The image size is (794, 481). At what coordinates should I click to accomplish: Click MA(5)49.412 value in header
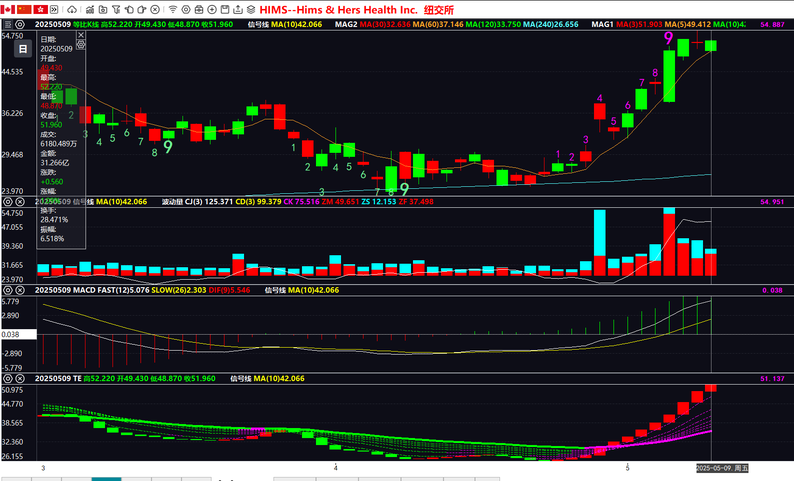point(688,24)
